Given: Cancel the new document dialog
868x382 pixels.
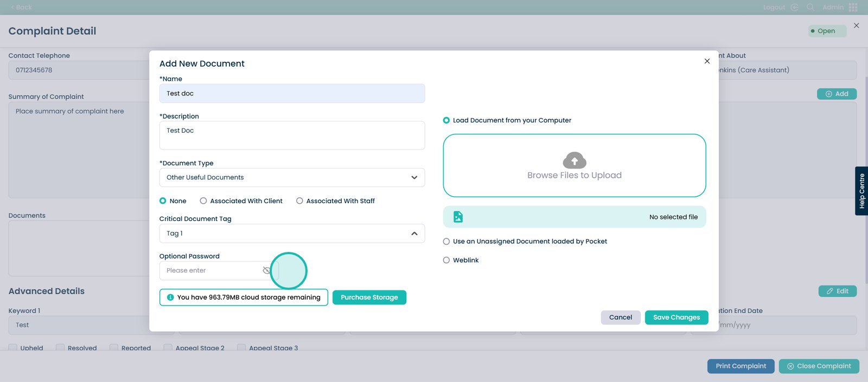Looking at the screenshot, I should tap(620, 318).
